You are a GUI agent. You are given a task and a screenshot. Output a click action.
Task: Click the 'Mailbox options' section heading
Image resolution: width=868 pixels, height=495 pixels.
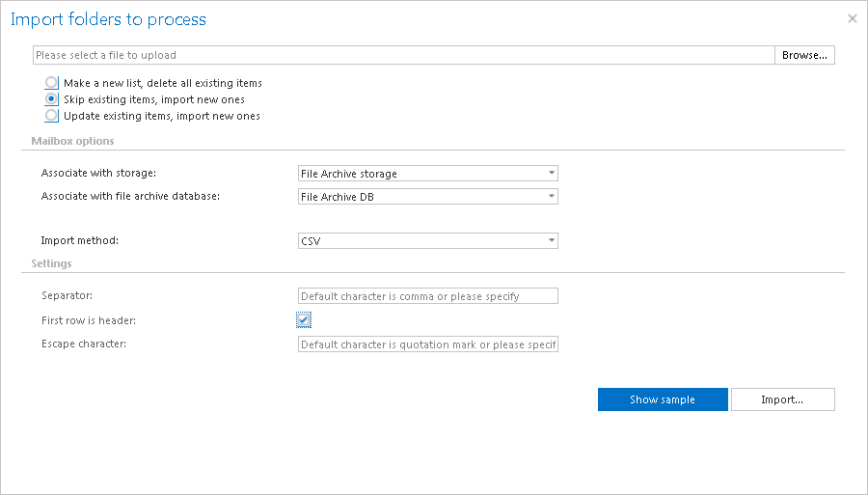[x=72, y=141]
